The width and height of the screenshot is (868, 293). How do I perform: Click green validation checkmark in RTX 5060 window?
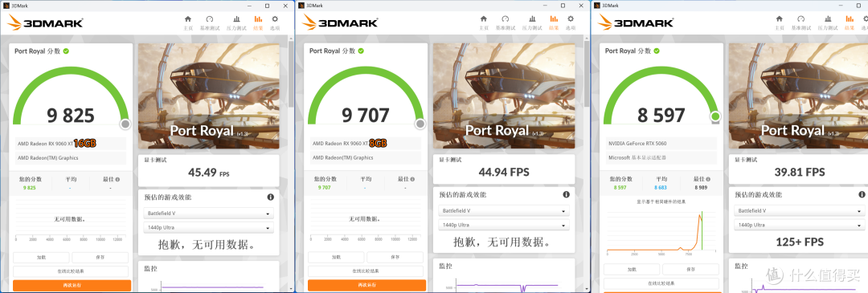click(x=657, y=51)
